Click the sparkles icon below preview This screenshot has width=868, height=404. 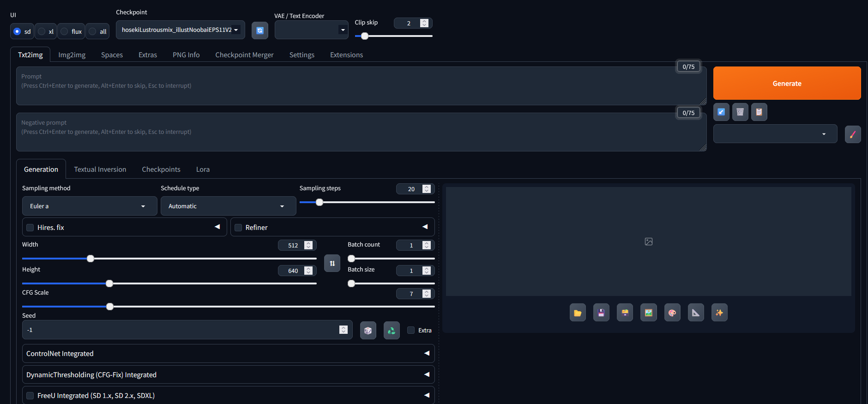click(x=719, y=313)
